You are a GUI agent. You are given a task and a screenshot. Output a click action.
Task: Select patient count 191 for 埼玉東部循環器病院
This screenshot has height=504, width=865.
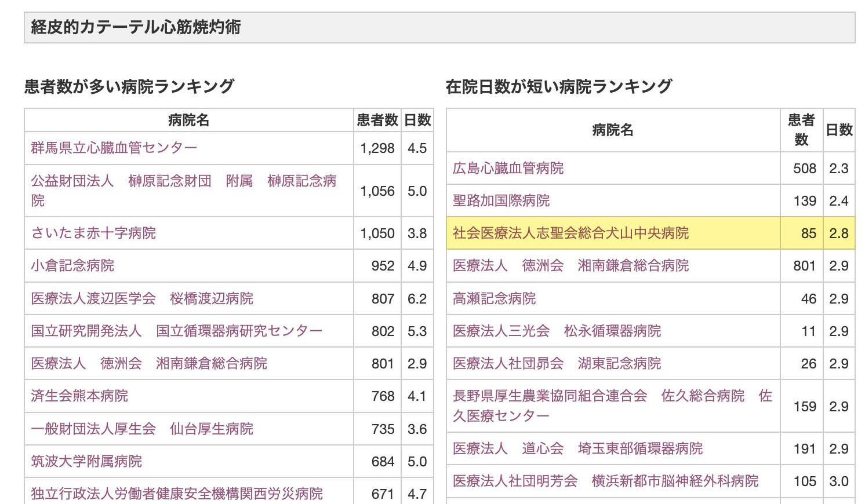click(802, 449)
